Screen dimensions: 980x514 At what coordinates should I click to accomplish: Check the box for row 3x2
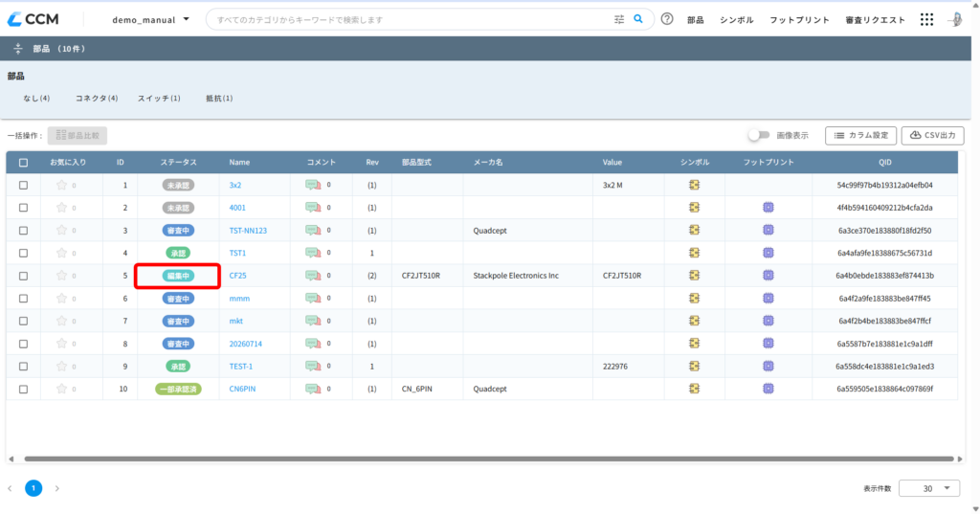coord(23,185)
